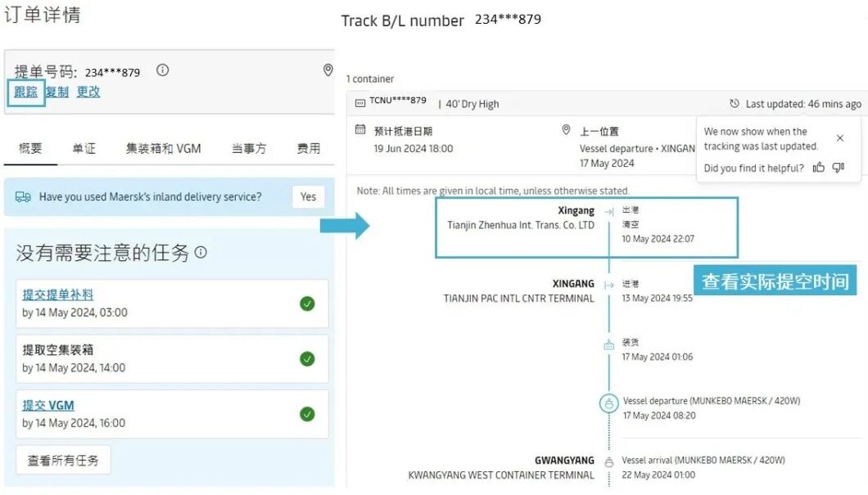
Task: Select the text 19 Jun 2024 18:00
Action: 414,148
